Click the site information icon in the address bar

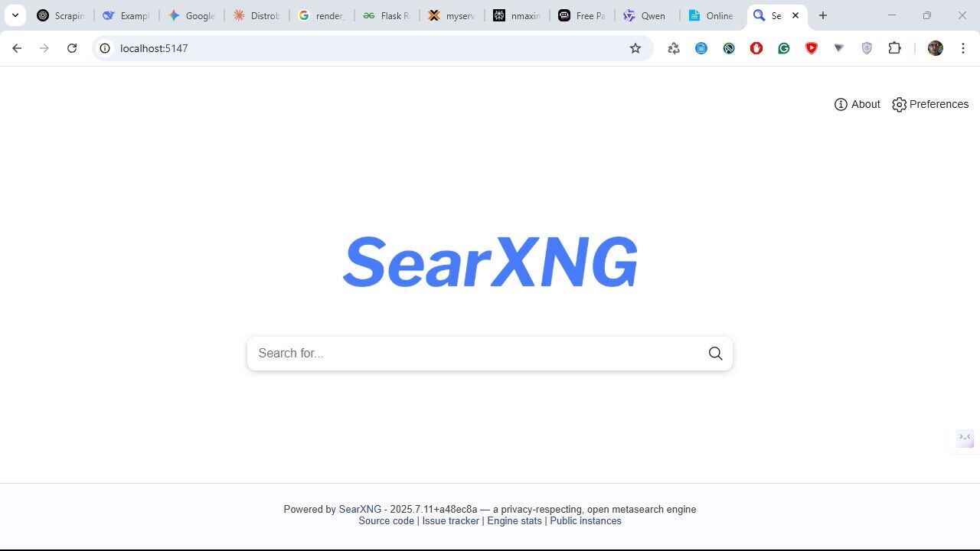pos(105,48)
